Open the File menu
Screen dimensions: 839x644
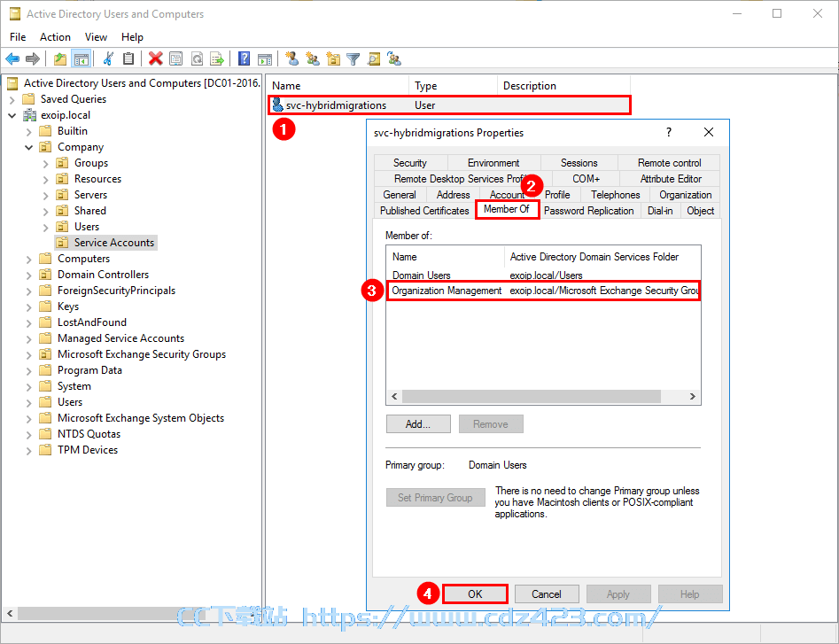[18, 37]
